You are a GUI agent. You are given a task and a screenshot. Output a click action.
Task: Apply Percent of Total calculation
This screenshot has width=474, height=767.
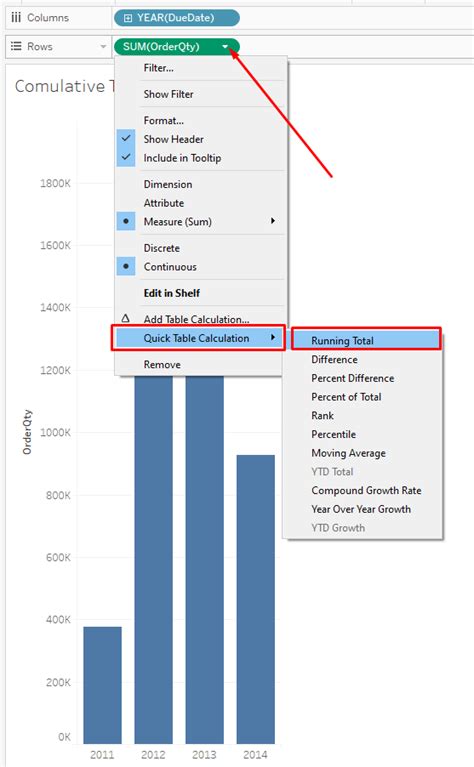click(x=346, y=397)
